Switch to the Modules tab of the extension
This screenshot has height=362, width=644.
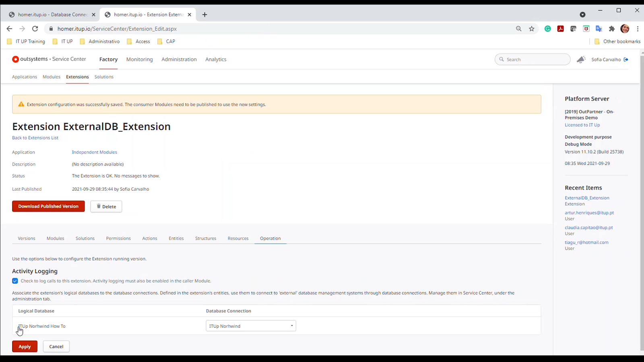pyautogui.click(x=56, y=238)
